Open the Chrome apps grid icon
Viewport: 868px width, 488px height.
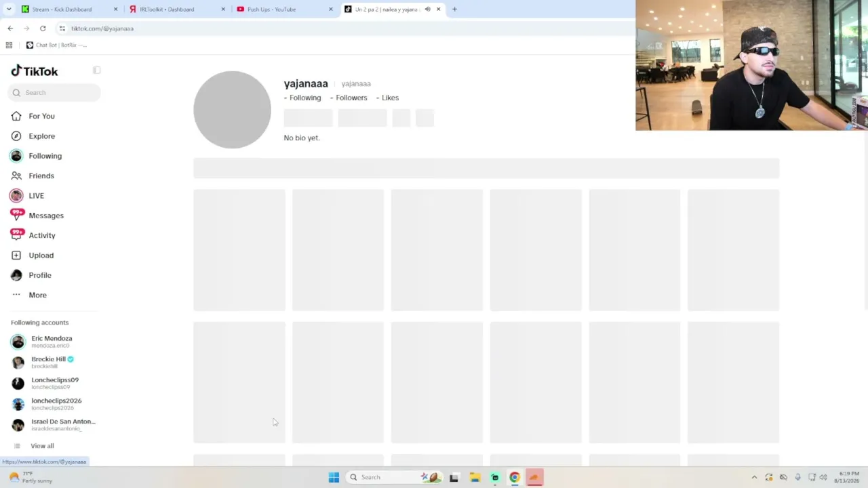[x=9, y=45]
